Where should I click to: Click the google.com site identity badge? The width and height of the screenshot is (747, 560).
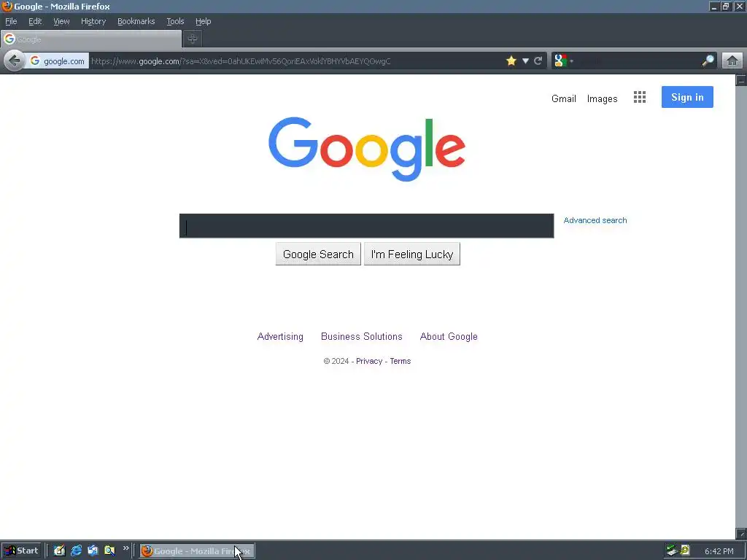57,61
